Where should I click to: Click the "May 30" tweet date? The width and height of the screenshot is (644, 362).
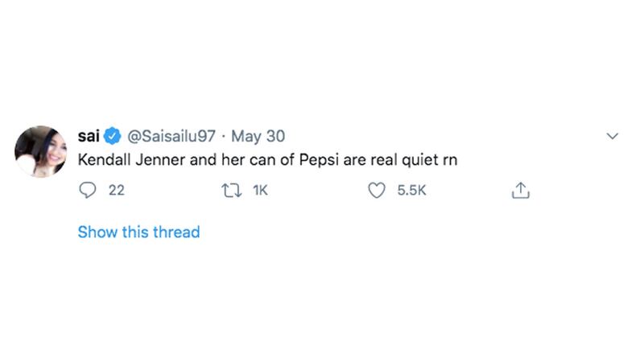[x=258, y=136]
